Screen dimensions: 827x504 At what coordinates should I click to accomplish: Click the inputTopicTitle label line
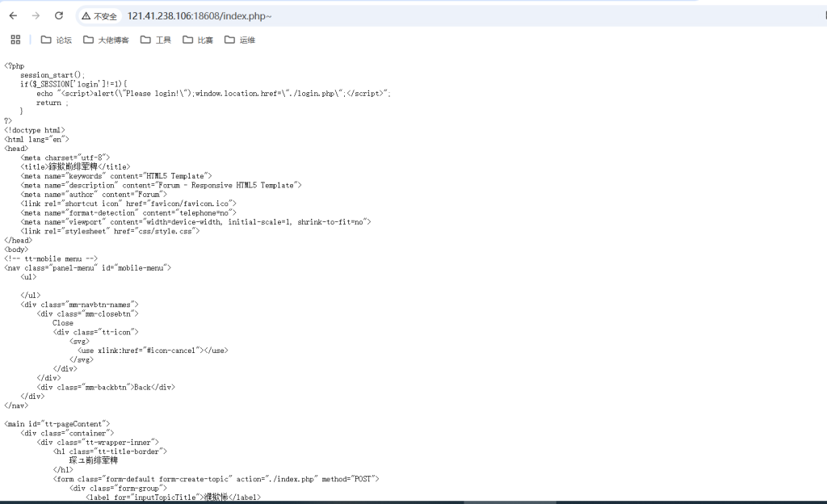tap(173, 498)
